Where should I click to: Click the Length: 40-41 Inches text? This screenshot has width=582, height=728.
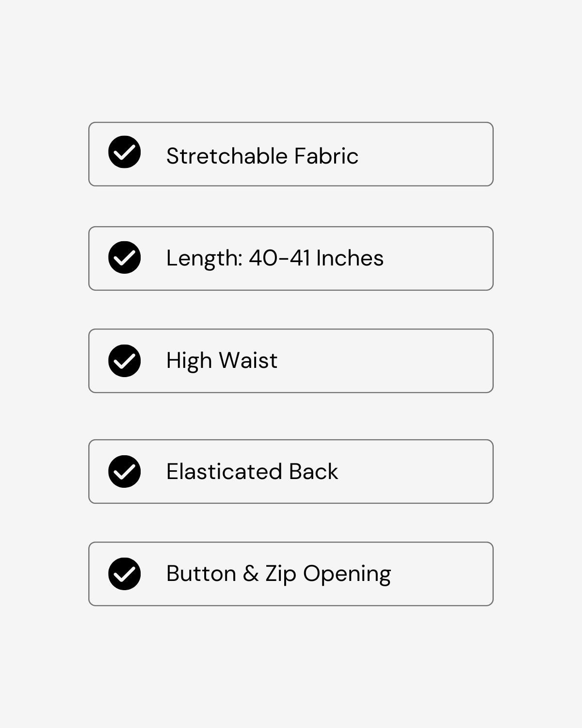click(x=275, y=258)
